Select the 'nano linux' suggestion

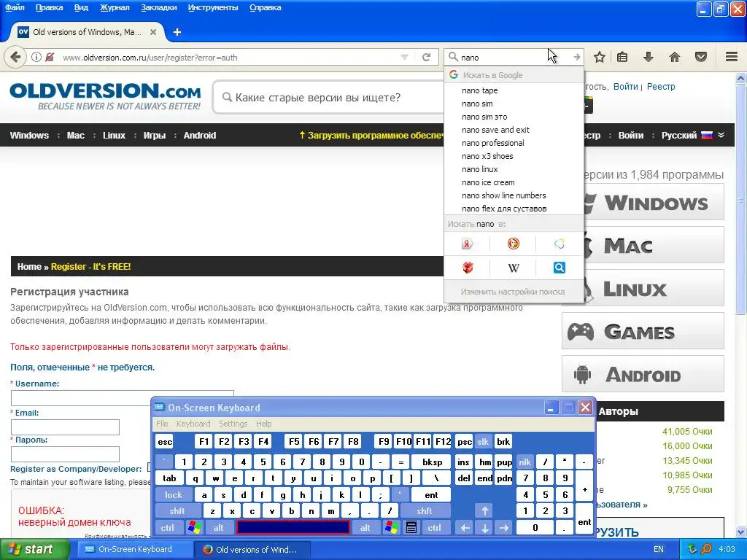coord(514,169)
